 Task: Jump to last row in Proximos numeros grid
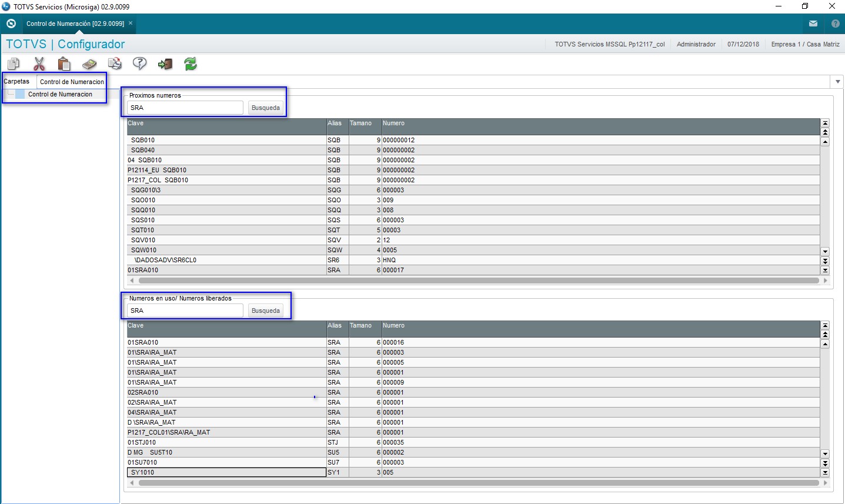(x=825, y=270)
